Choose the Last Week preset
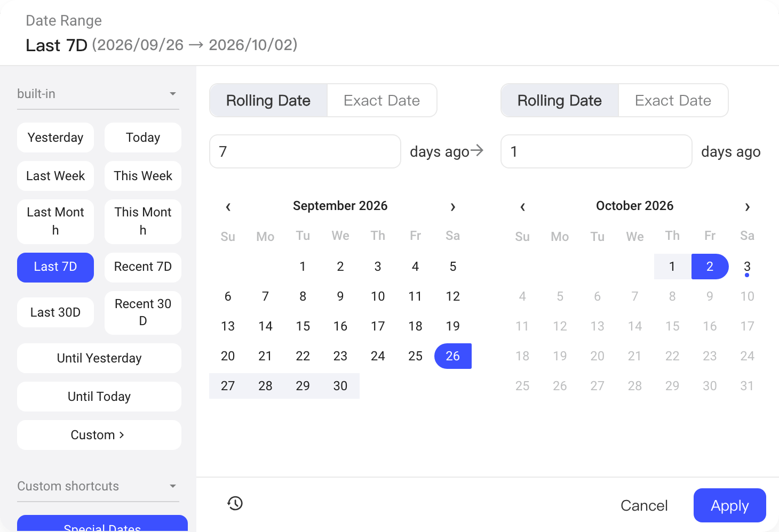This screenshot has width=779, height=532. 55,176
